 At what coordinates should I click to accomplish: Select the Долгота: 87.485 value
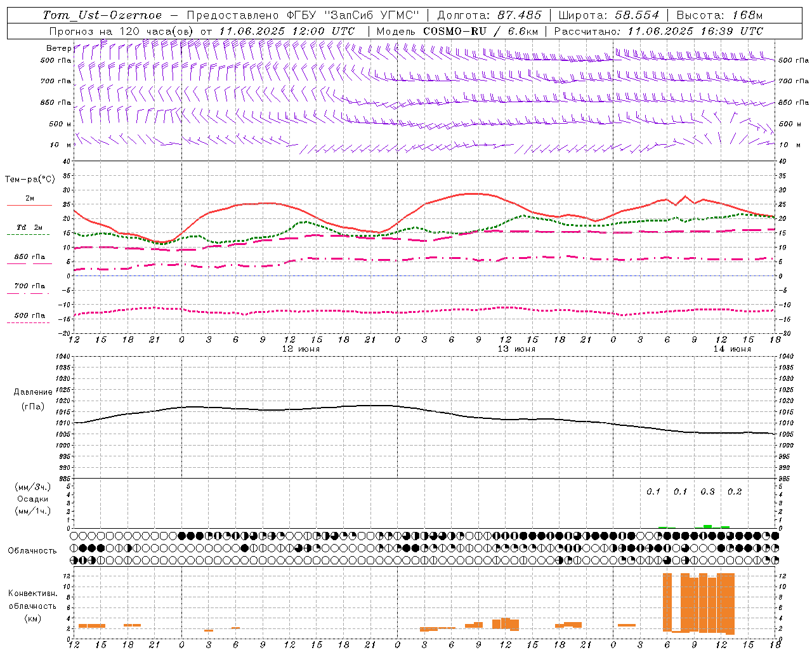490,15
